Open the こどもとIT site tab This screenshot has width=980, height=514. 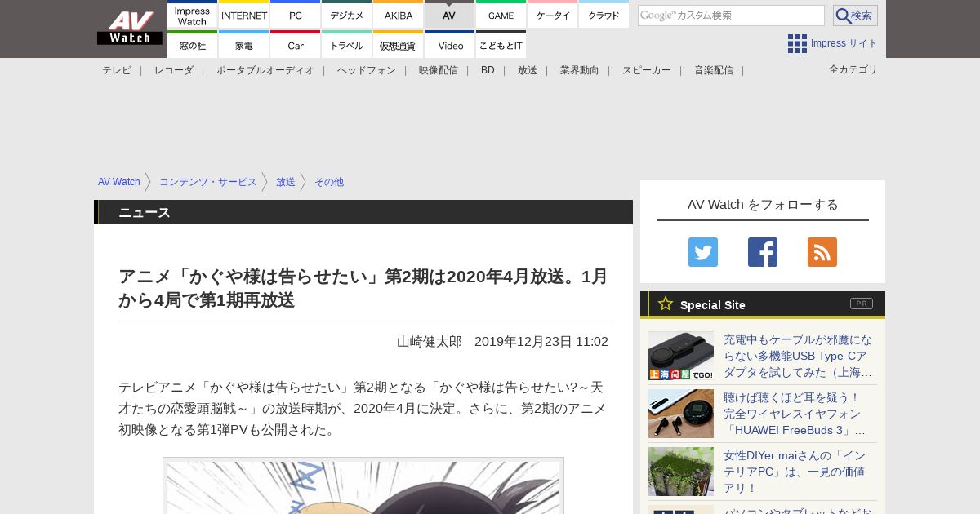[501, 45]
